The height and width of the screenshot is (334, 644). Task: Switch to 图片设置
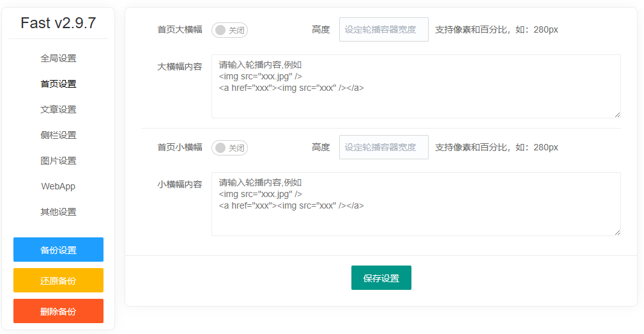point(58,161)
